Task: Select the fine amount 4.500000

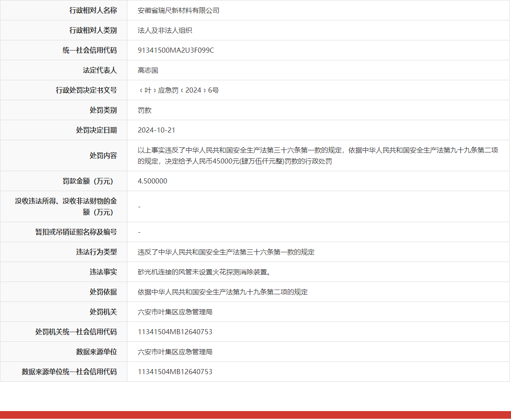Action: pyautogui.click(x=152, y=181)
